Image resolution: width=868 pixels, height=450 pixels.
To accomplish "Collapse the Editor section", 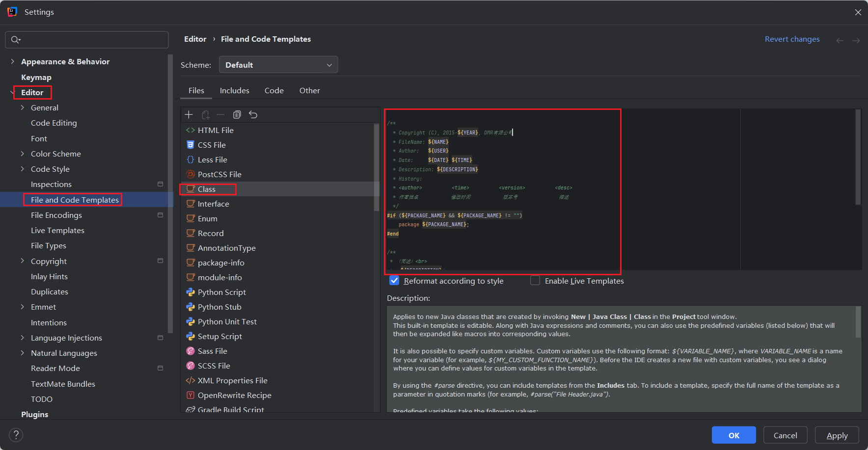I will click(x=12, y=92).
